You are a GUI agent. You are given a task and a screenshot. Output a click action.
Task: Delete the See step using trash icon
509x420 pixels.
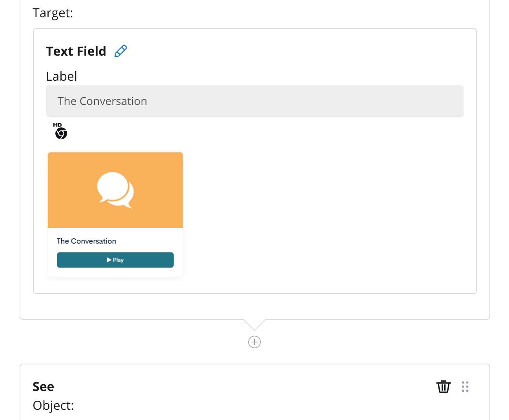tap(444, 386)
